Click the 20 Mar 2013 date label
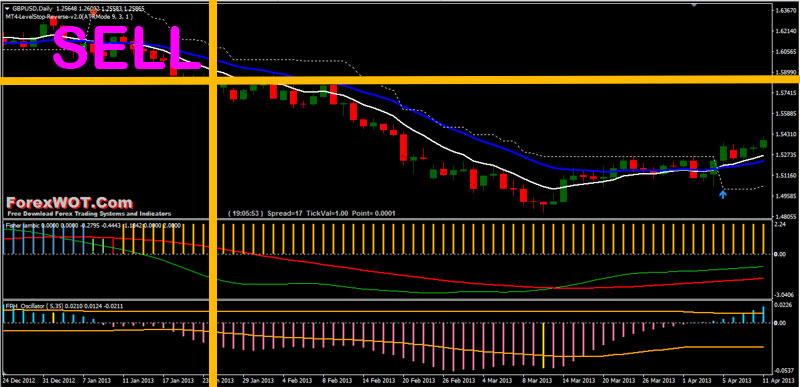The height and width of the screenshot is (387, 800). point(619,381)
